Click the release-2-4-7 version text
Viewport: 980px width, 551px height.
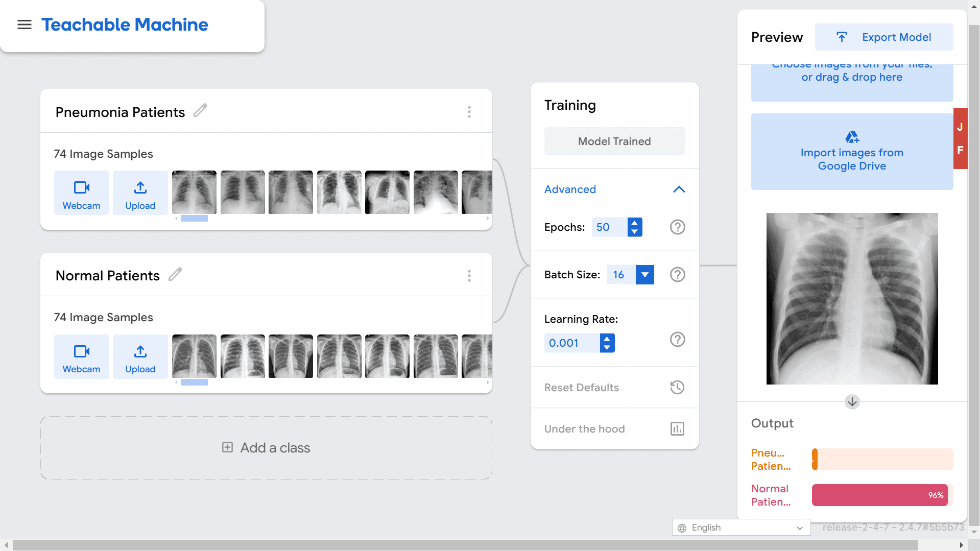[893, 527]
